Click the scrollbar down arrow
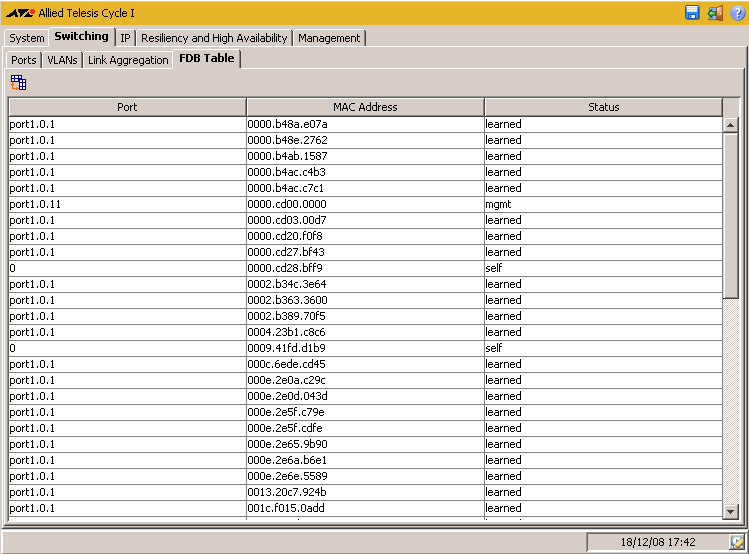Image resolution: width=749 pixels, height=554 pixels. pos(731,511)
